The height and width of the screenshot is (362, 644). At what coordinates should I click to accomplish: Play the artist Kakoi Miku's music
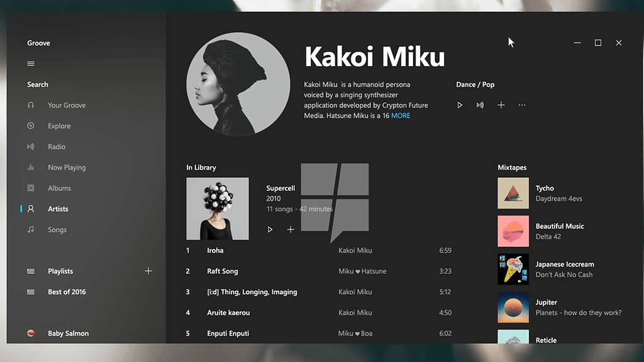click(x=460, y=105)
